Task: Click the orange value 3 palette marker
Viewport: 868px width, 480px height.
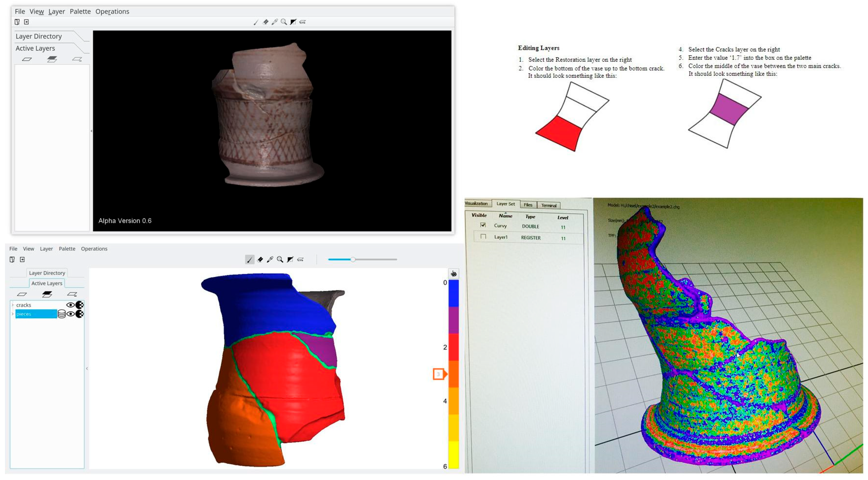Action: click(439, 374)
